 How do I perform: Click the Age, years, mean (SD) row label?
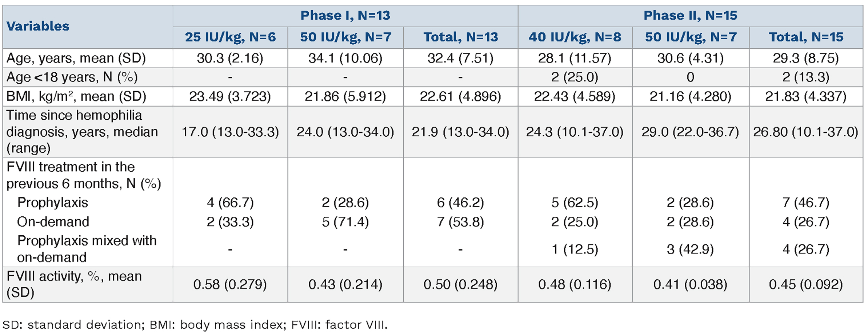tap(76, 58)
